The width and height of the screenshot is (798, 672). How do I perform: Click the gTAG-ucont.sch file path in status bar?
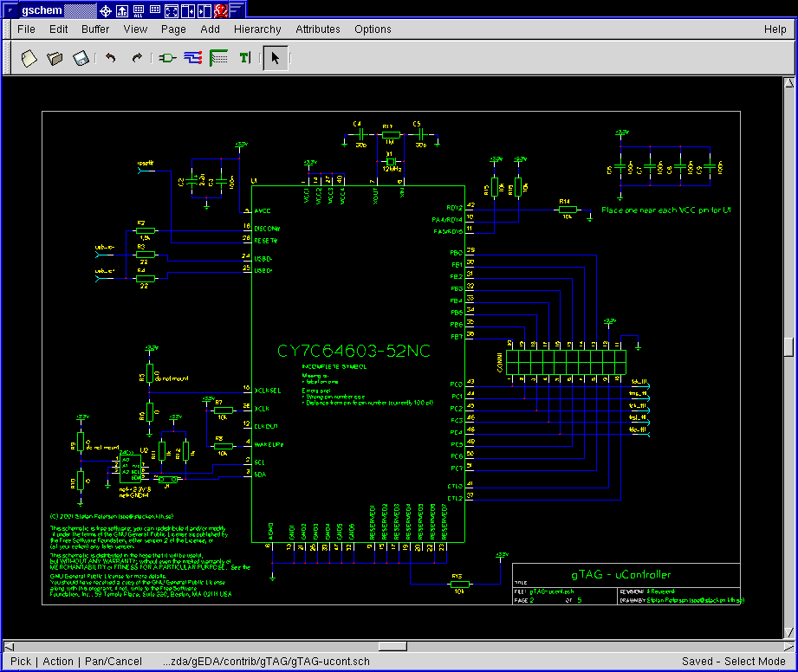tap(266, 662)
